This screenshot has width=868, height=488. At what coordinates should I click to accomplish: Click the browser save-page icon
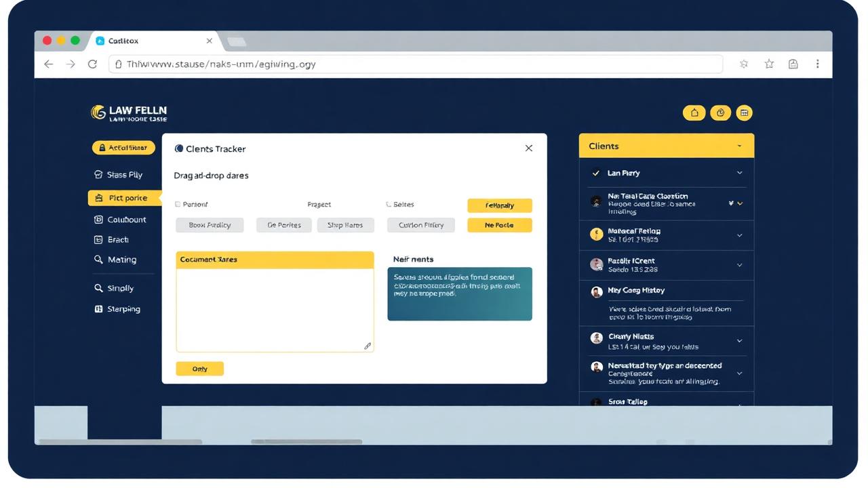pos(793,64)
